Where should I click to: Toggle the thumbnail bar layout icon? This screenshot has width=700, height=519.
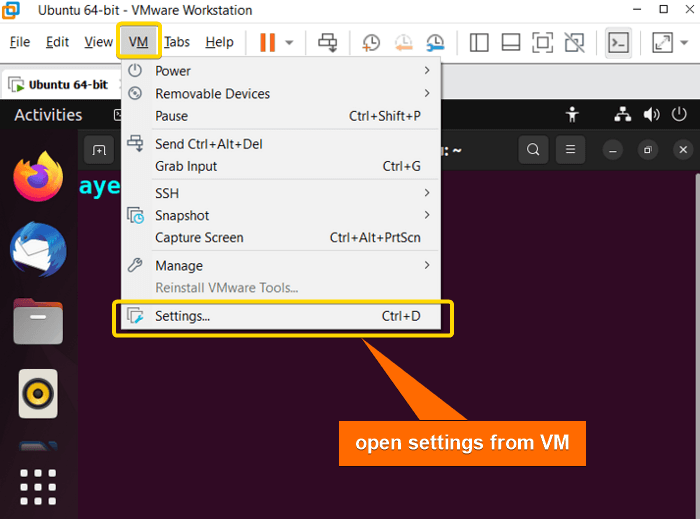coord(511,43)
